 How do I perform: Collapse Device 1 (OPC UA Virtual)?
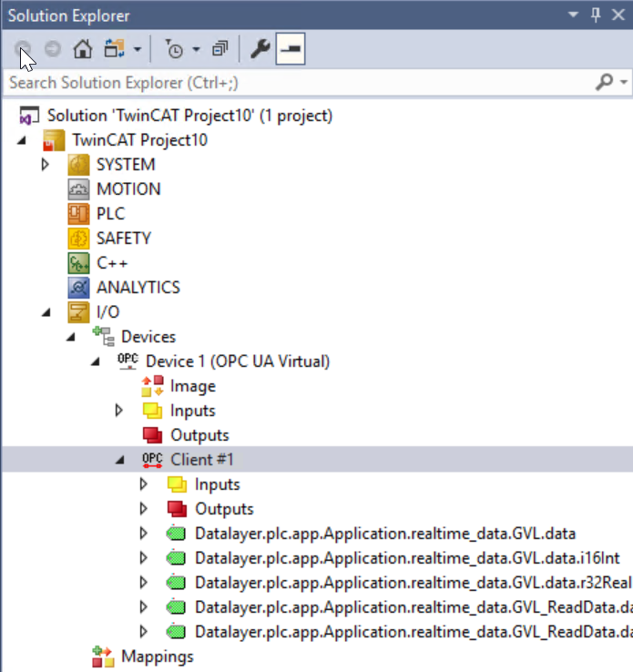[x=96, y=361]
